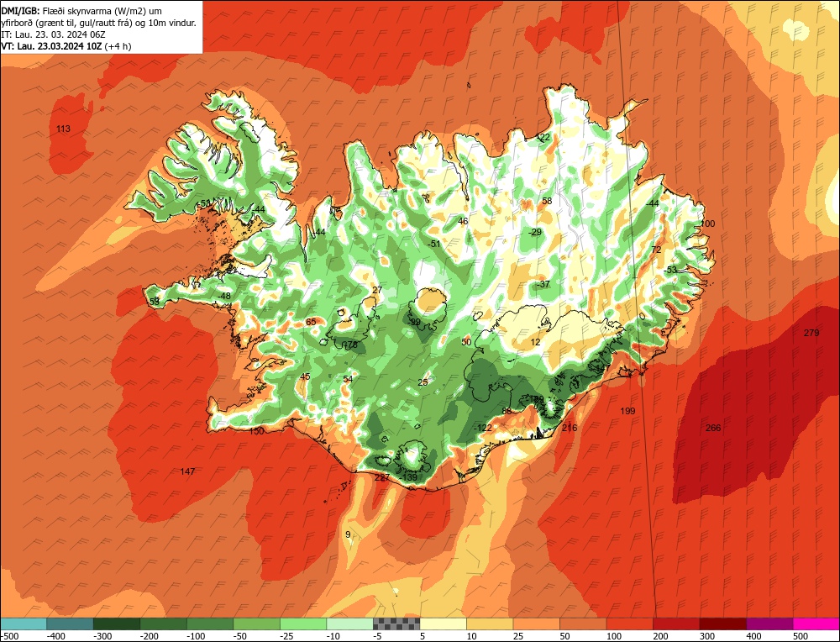Screen dimensions: 840x642
Task: Click the magenta legend swatch above 500
Action: coord(816,624)
